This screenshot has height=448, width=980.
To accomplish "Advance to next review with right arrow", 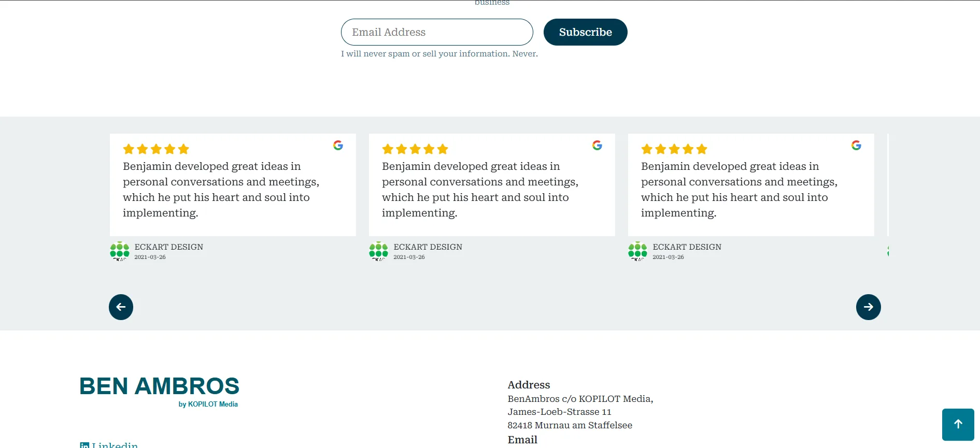I will 868,307.
